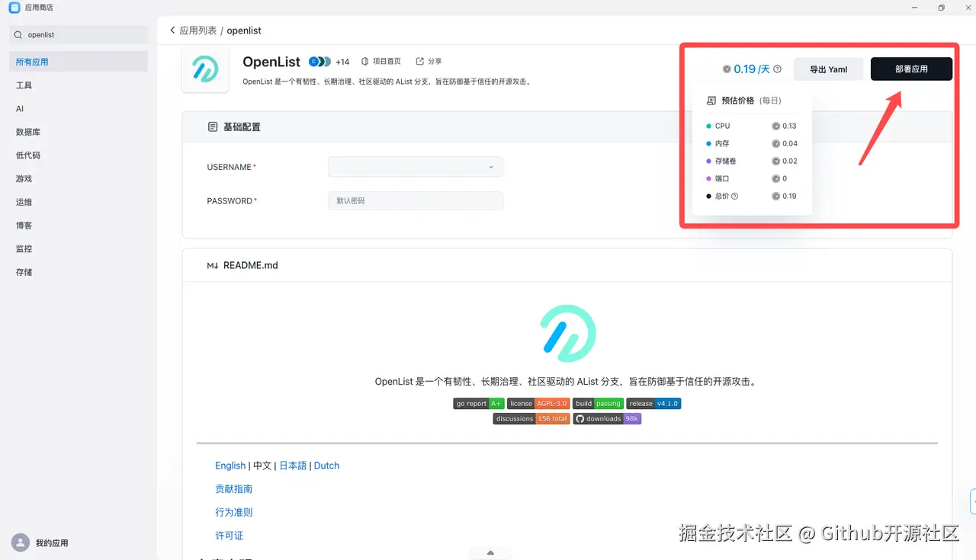Select 所有应用 in the sidebar
The width and height of the screenshot is (976, 560).
(79, 62)
